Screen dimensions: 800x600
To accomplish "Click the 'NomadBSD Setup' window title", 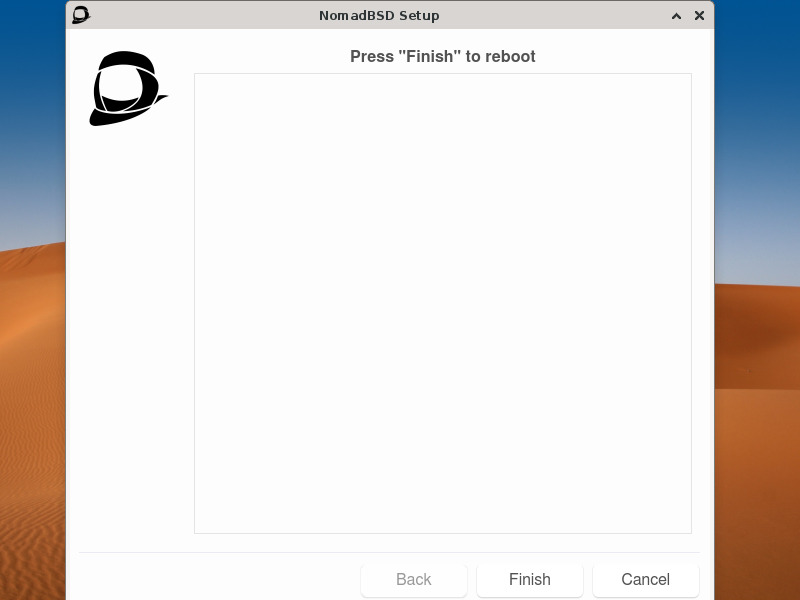I will (x=379, y=16).
